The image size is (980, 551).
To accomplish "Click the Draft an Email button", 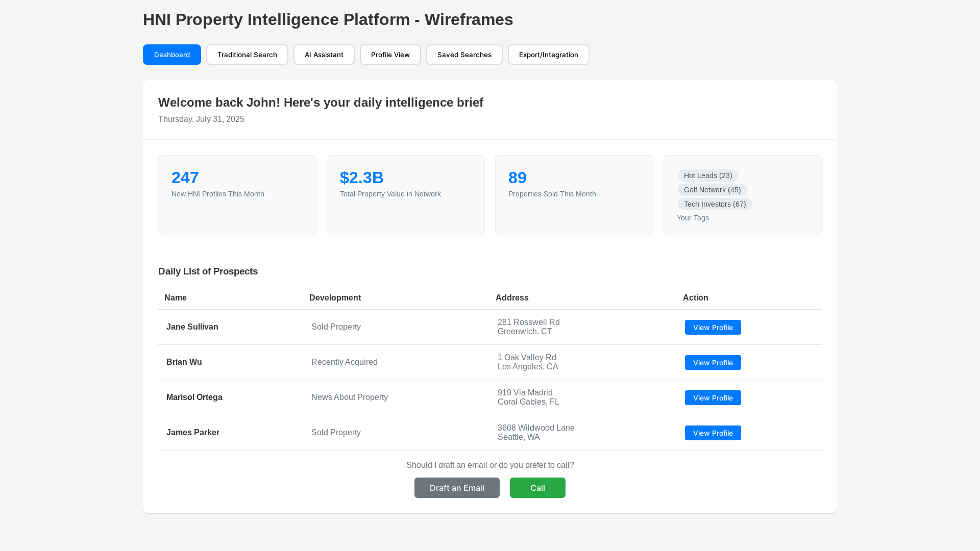I will [457, 488].
